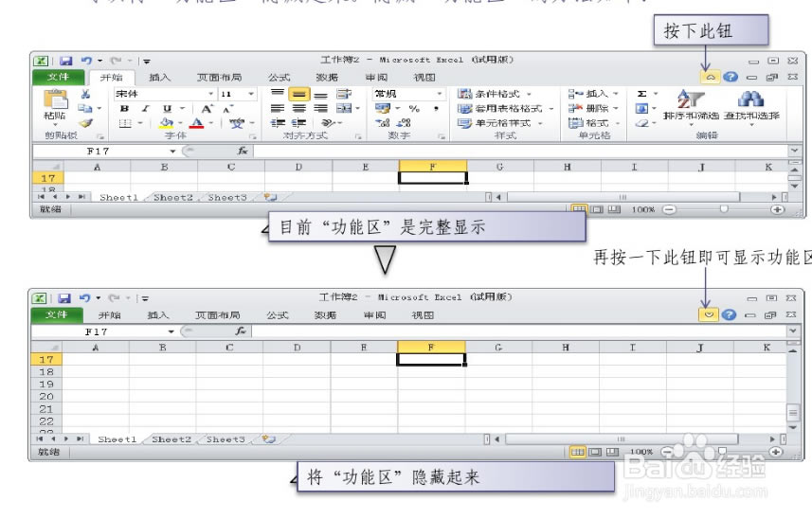Image resolution: width=812 pixels, height=519 pixels.
Task: Click the Decrease Indent icon
Action: (x=278, y=122)
